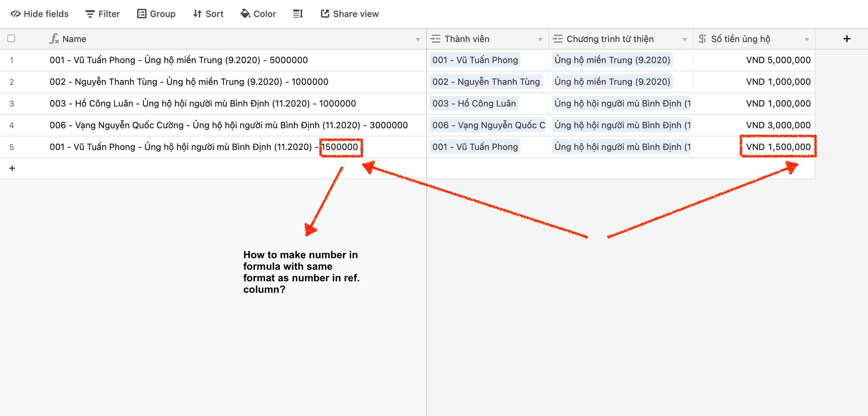The image size is (868, 416).
Task: Open Ủng hộ miền Trung (9.2020) in row 1
Action: 612,60
